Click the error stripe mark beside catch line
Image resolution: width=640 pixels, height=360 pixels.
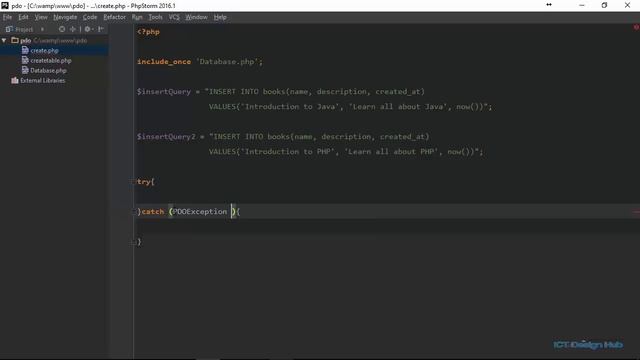click(x=636, y=211)
